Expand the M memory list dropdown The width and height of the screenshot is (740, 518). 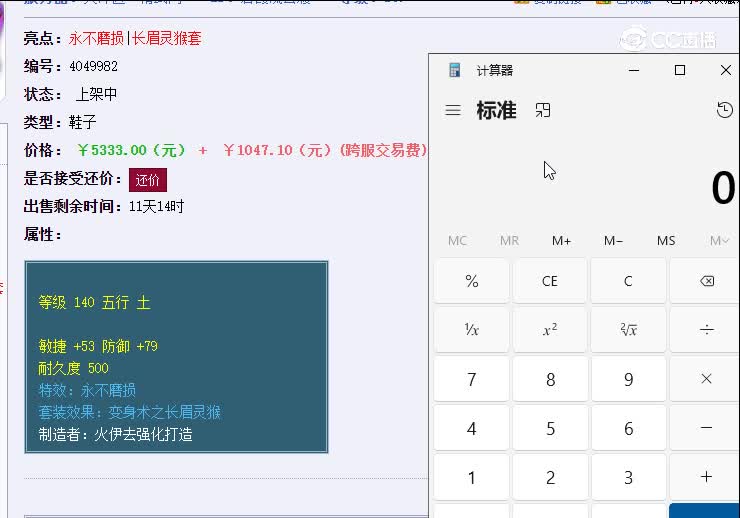click(x=719, y=241)
